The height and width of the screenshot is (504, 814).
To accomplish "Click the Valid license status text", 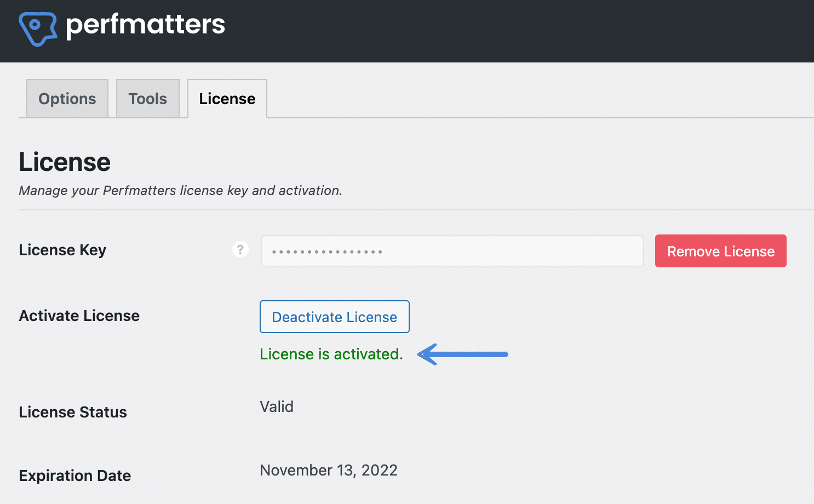I will click(277, 406).
